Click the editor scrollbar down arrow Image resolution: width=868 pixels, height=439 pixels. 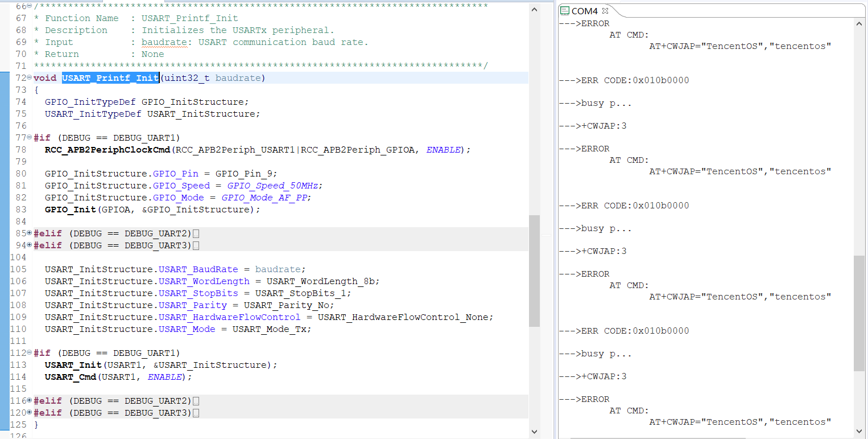[x=534, y=432]
